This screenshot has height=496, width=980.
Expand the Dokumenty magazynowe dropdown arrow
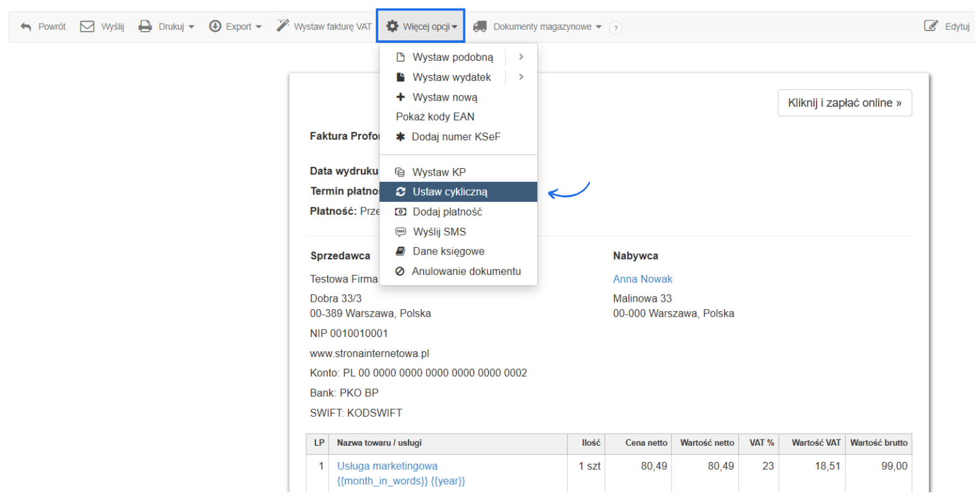point(599,27)
